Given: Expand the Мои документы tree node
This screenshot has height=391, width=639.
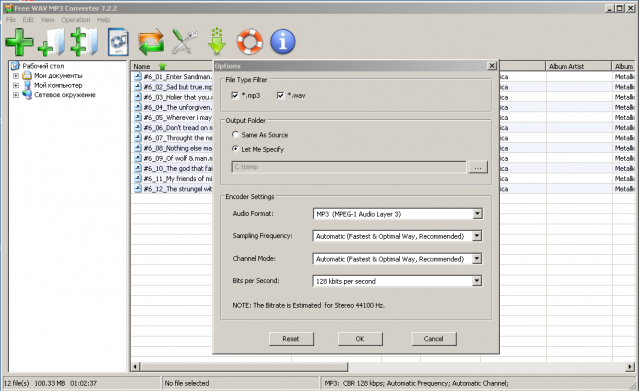Looking at the screenshot, I should pyautogui.click(x=15, y=75).
